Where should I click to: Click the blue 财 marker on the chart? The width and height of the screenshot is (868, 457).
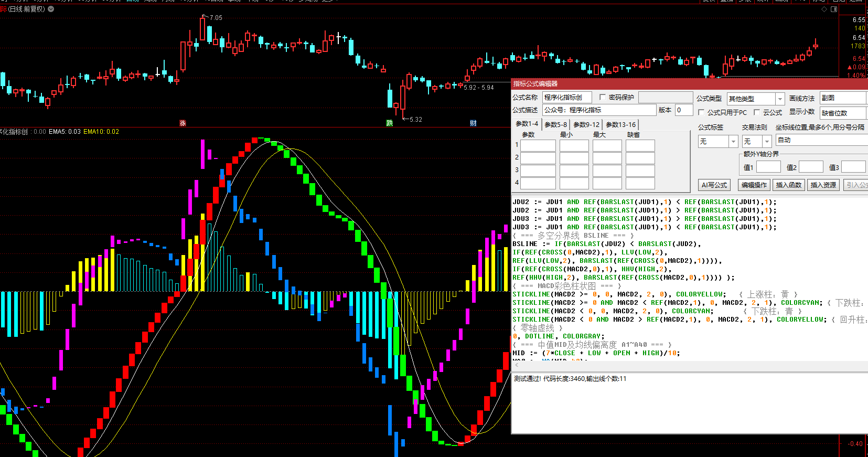(473, 123)
